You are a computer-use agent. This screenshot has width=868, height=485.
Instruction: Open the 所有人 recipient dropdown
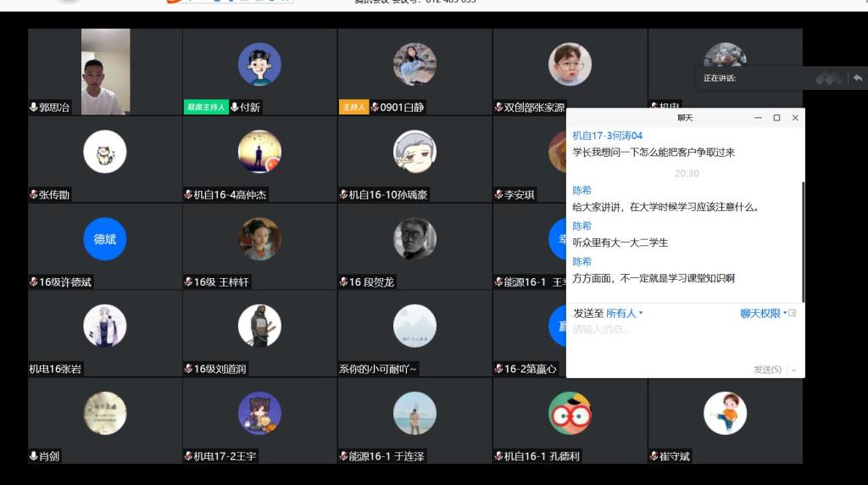pyautogui.click(x=625, y=314)
